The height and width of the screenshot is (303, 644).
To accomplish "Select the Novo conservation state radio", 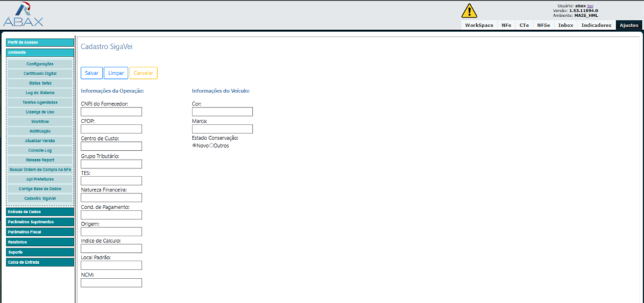I will [x=194, y=146].
